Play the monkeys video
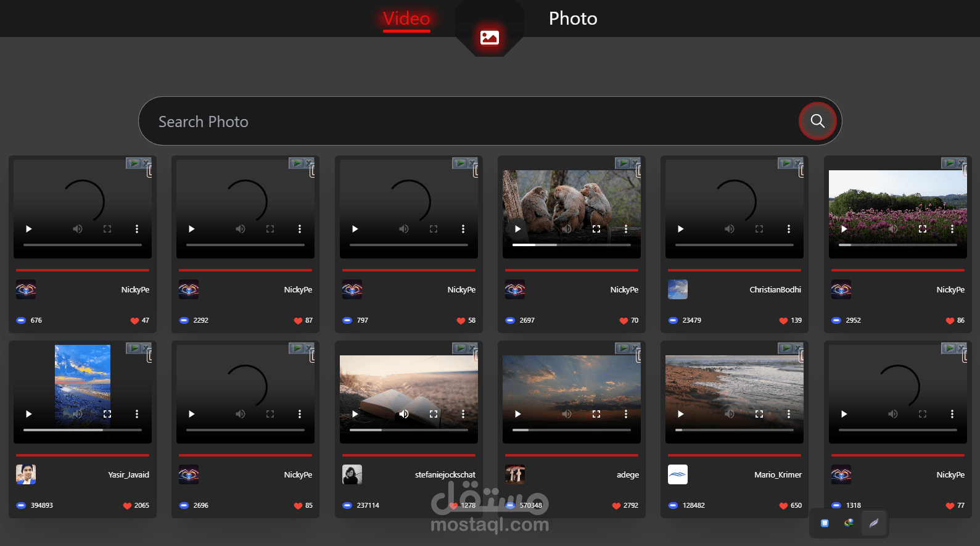980x546 pixels. point(517,229)
